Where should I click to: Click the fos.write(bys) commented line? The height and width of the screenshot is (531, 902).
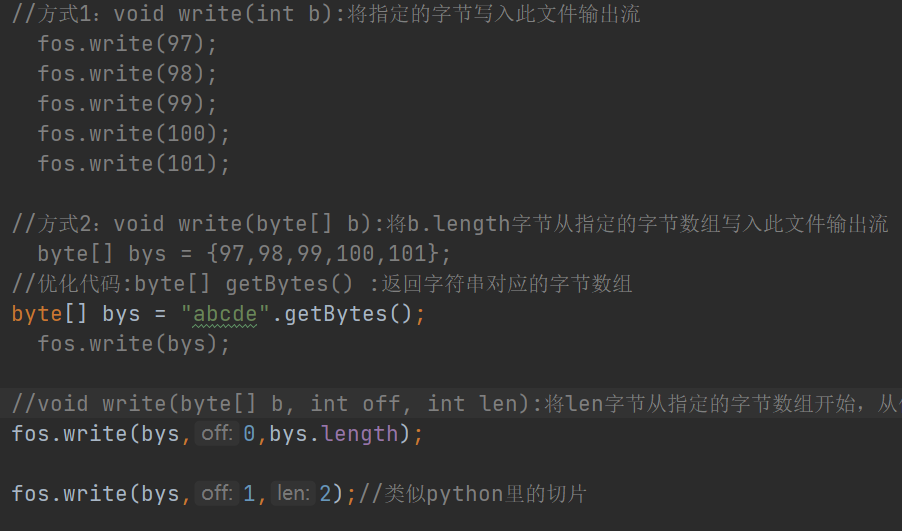click(133, 344)
